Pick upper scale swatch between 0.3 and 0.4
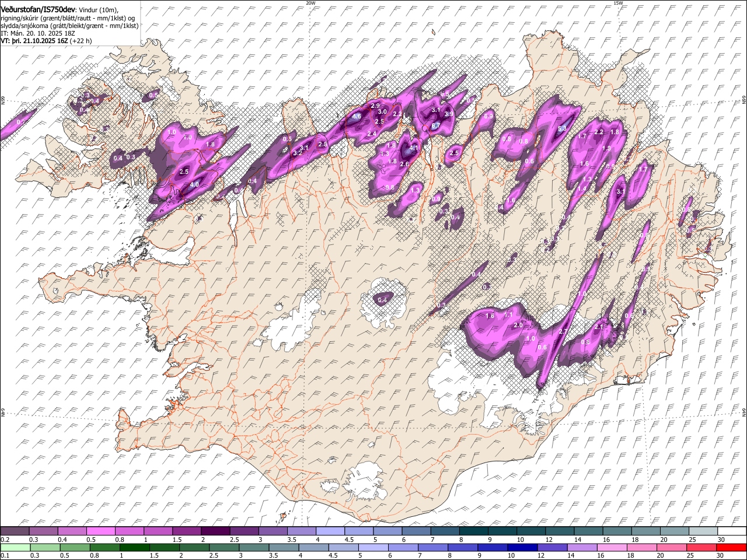This screenshot has height=560, width=747. (x=43, y=531)
